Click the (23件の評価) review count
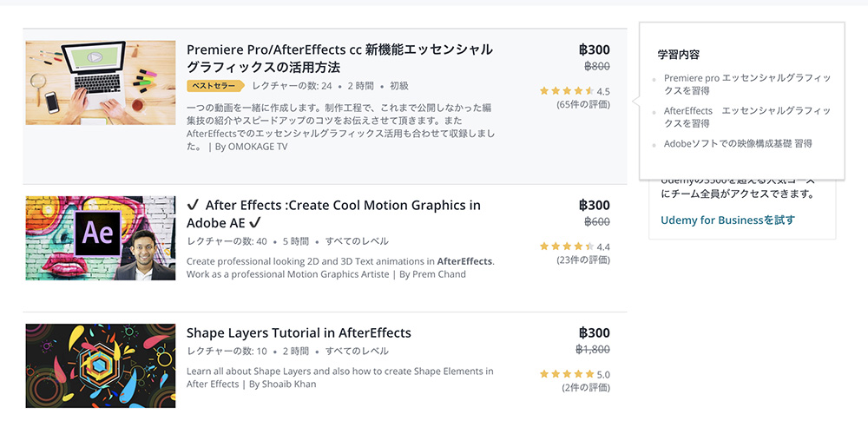Screen dimensions: 868x434 pyautogui.click(x=583, y=260)
